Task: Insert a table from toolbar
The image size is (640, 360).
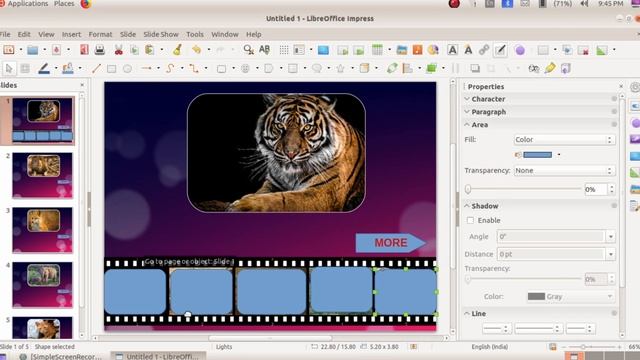Action: [x=377, y=50]
